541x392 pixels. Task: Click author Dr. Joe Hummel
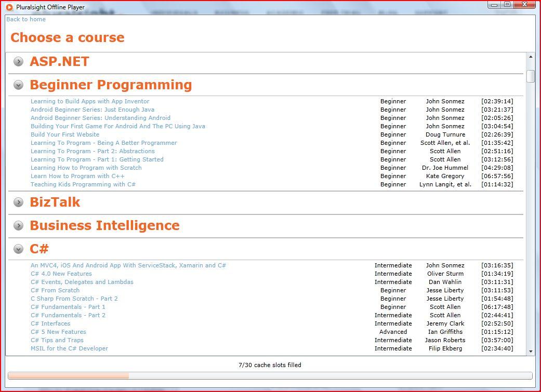445,168
